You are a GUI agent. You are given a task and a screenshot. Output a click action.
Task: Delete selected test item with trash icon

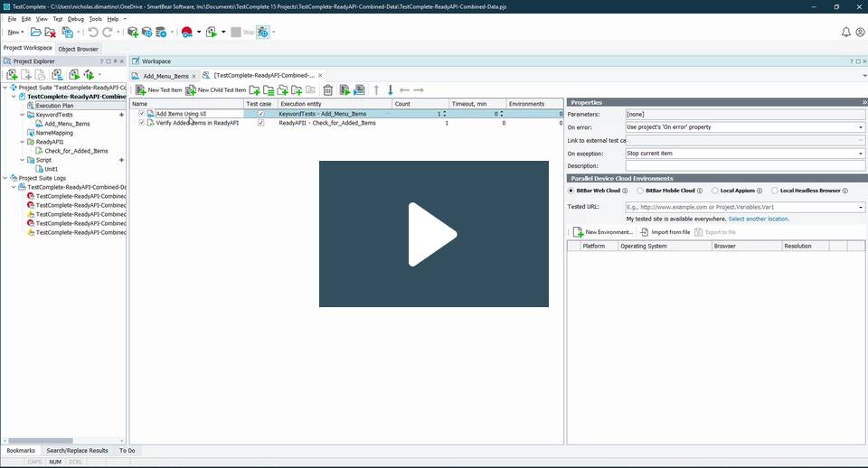[328, 90]
